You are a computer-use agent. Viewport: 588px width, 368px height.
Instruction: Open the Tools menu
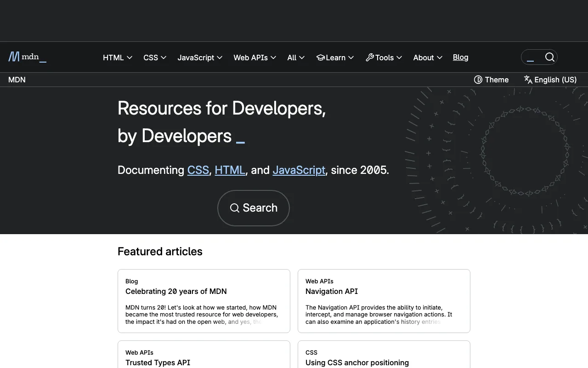click(384, 57)
